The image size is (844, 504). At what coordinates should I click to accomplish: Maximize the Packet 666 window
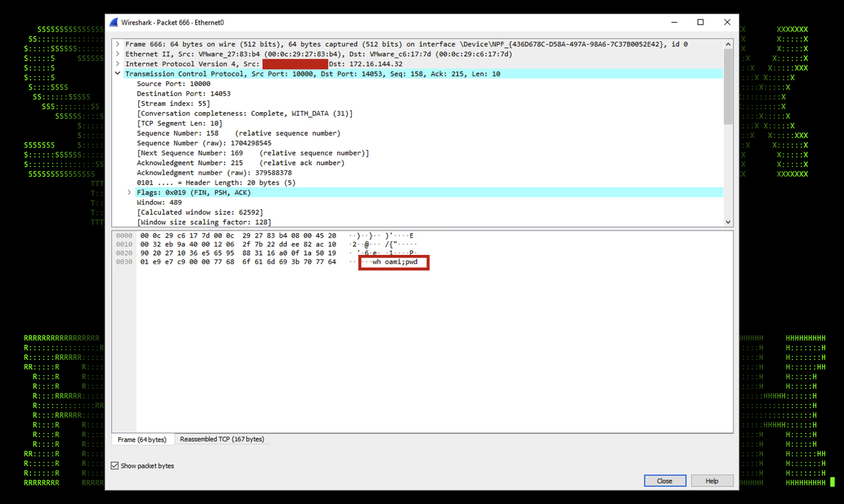(x=700, y=22)
